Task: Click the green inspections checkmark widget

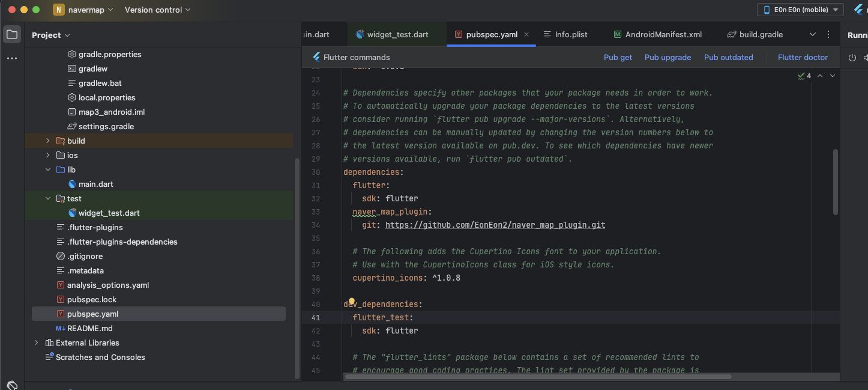Action: (x=804, y=76)
